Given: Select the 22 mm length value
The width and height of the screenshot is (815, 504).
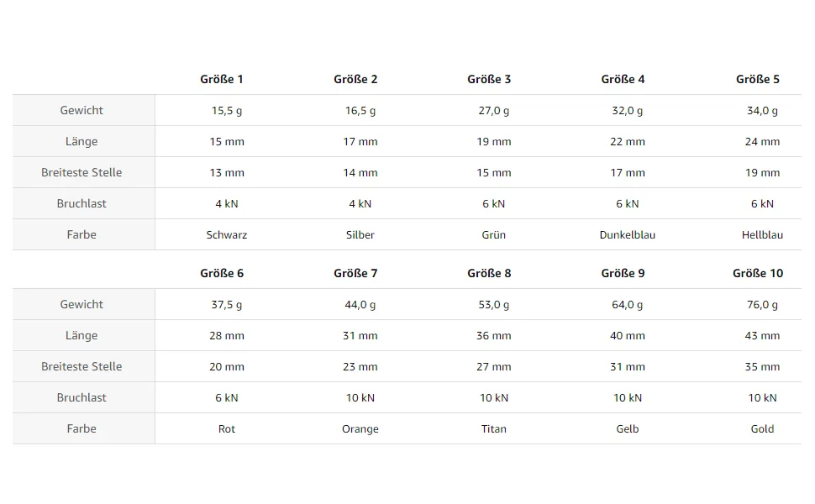Looking at the screenshot, I should click(628, 141).
